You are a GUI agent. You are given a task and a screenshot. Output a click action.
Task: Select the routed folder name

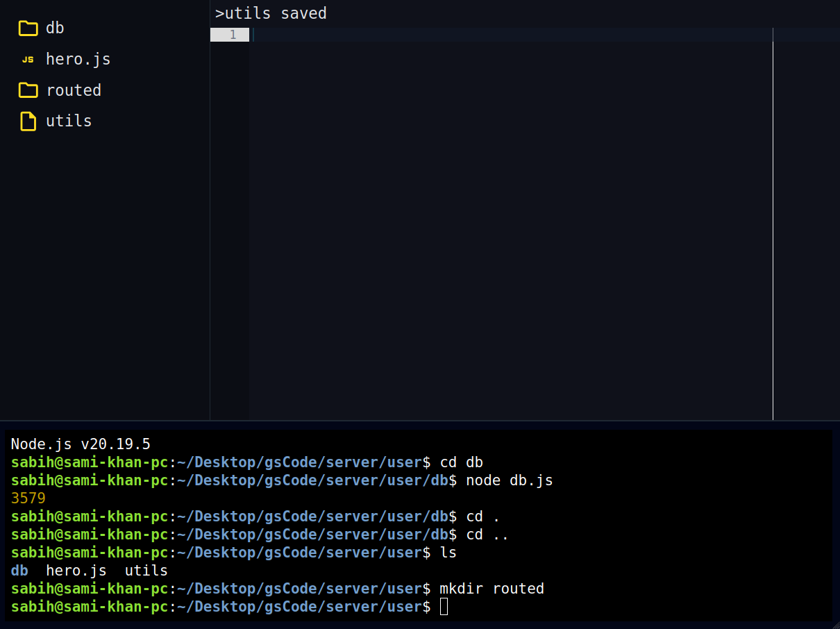[74, 90]
